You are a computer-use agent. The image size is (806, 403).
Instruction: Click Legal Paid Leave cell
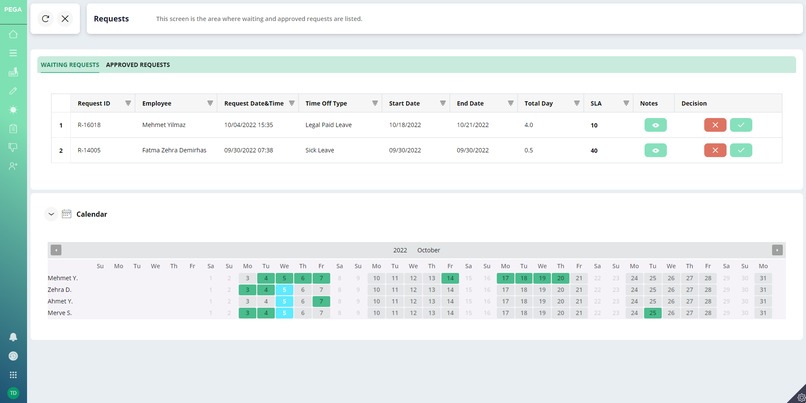click(x=328, y=125)
